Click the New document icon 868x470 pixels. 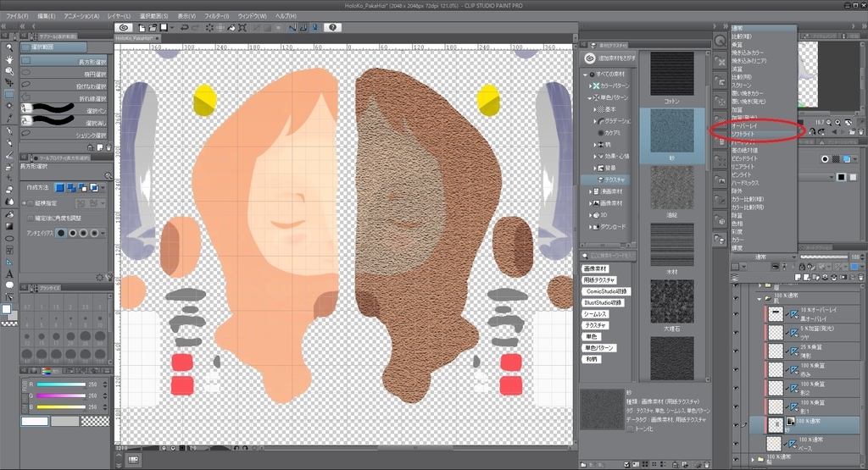142,28
